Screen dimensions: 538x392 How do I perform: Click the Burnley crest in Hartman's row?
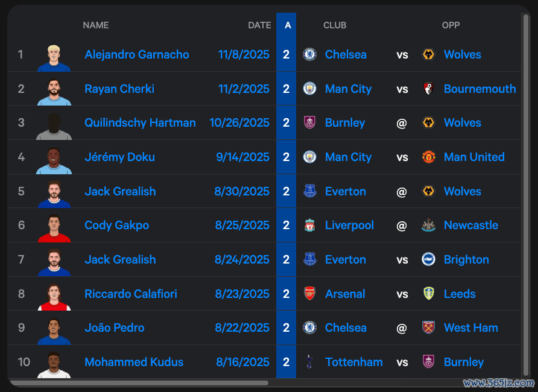coord(309,123)
